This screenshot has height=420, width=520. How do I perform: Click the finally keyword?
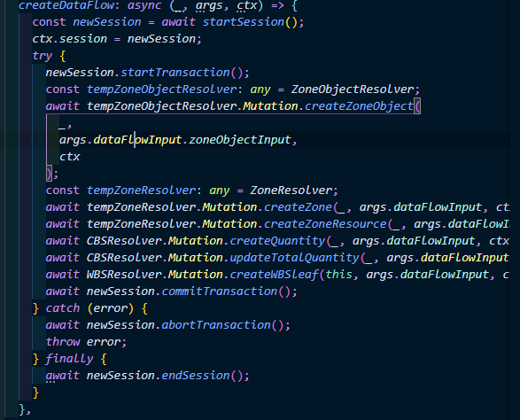[x=70, y=359]
